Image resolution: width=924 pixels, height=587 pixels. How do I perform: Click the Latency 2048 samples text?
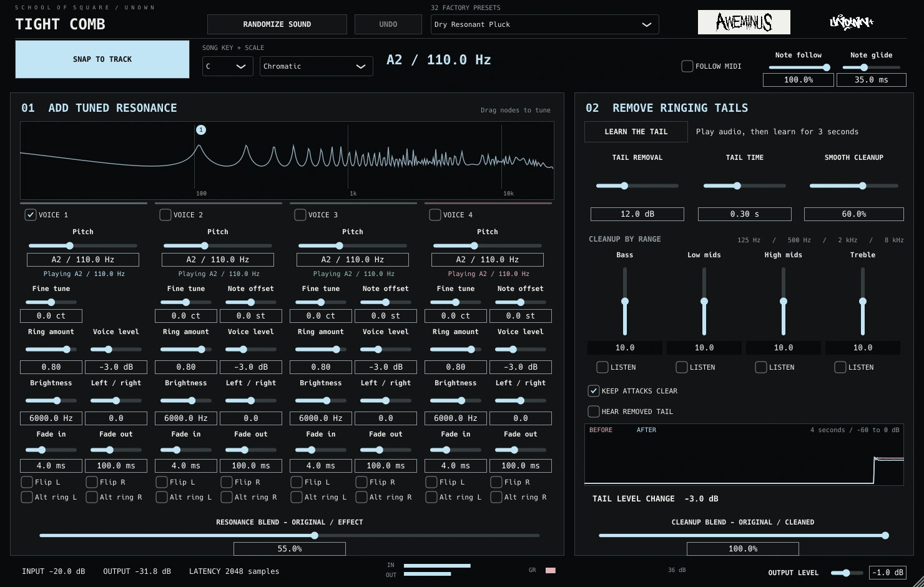[234, 571]
